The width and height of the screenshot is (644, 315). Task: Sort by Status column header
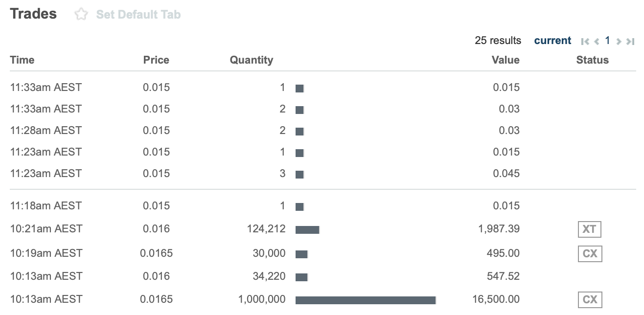tap(593, 60)
